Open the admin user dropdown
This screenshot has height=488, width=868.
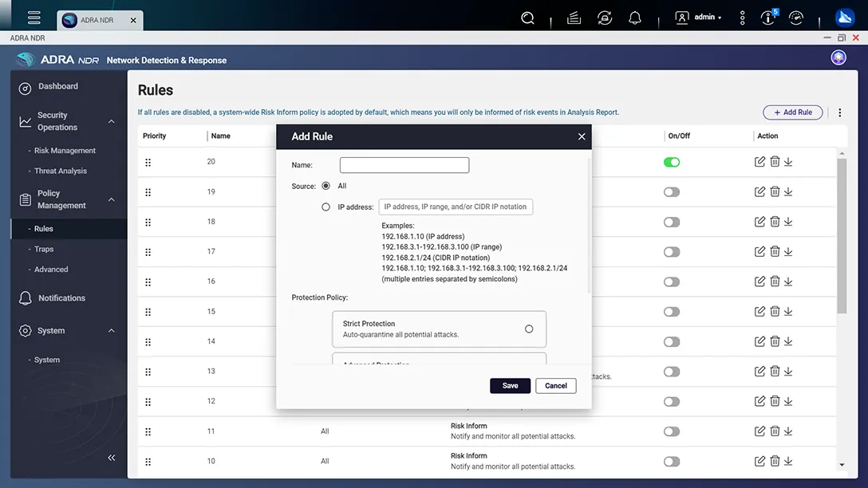point(699,18)
